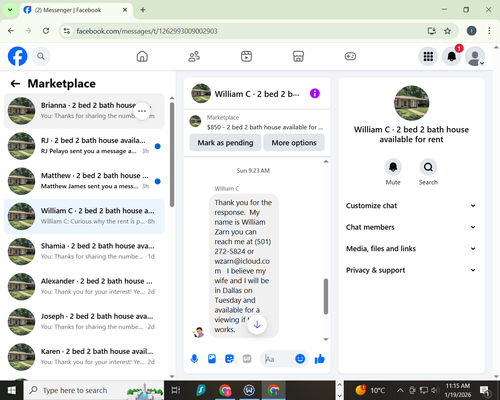
Task: Click the purple conversation info icon
Action: pyautogui.click(x=315, y=94)
